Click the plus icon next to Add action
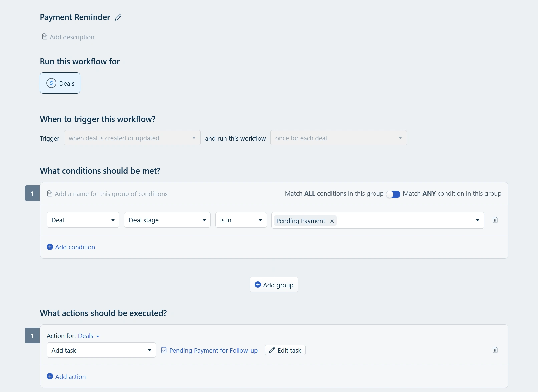 [50, 376]
